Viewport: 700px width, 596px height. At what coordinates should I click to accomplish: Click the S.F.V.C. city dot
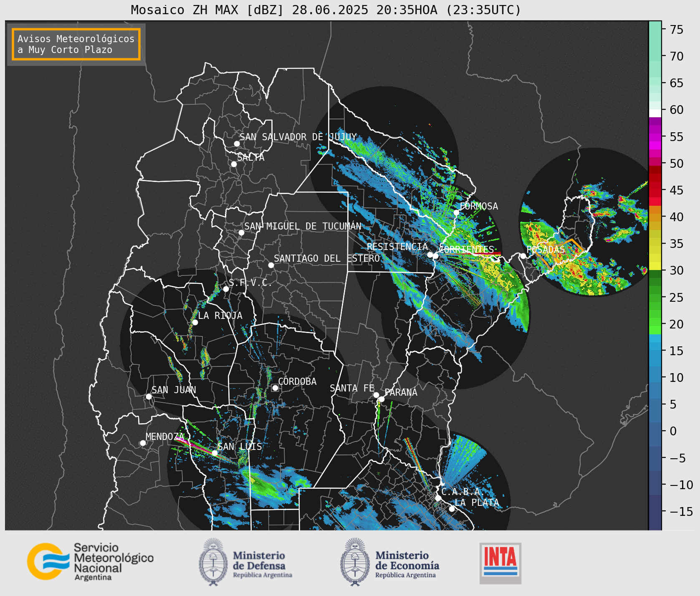(226, 289)
